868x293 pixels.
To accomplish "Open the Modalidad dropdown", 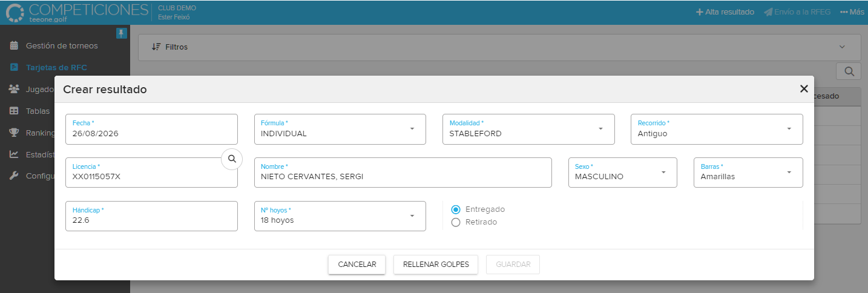I will pyautogui.click(x=528, y=129).
